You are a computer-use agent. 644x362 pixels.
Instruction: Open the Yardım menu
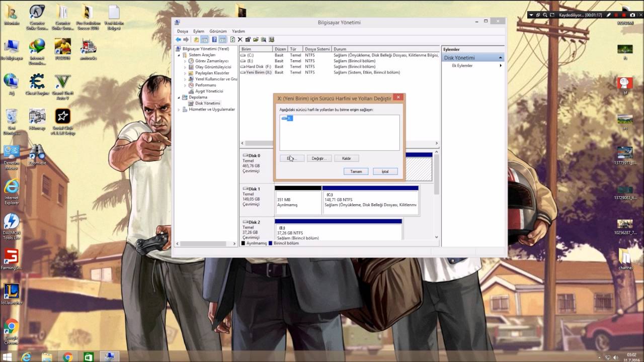tap(238, 31)
